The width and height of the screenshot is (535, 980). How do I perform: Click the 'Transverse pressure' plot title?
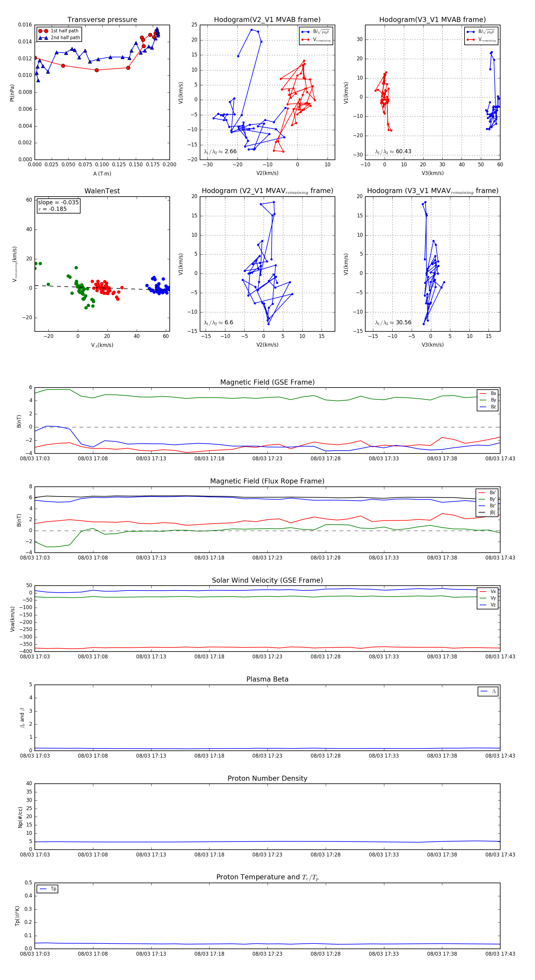(x=102, y=20)
